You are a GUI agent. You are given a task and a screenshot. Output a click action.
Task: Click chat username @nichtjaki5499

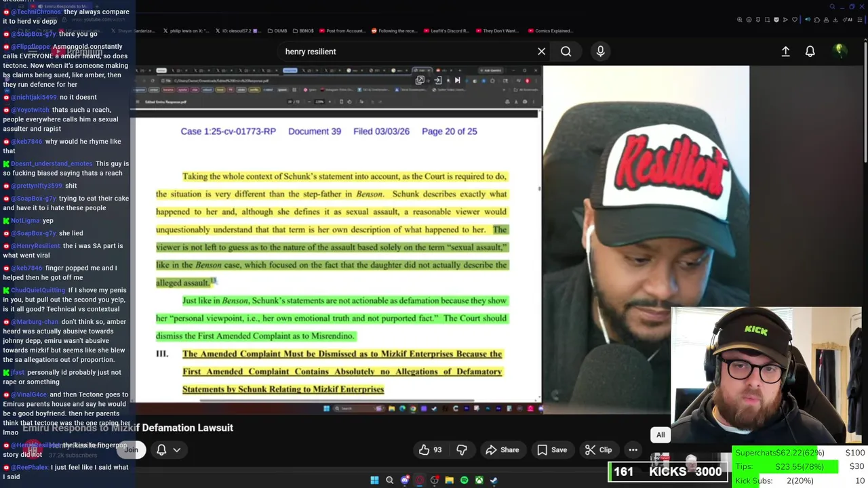pos(34,97)
